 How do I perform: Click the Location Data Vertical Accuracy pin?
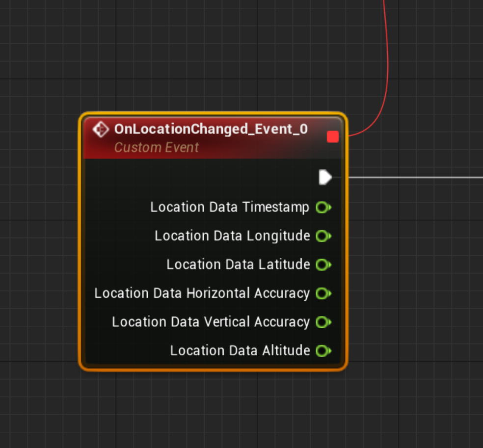323,322
